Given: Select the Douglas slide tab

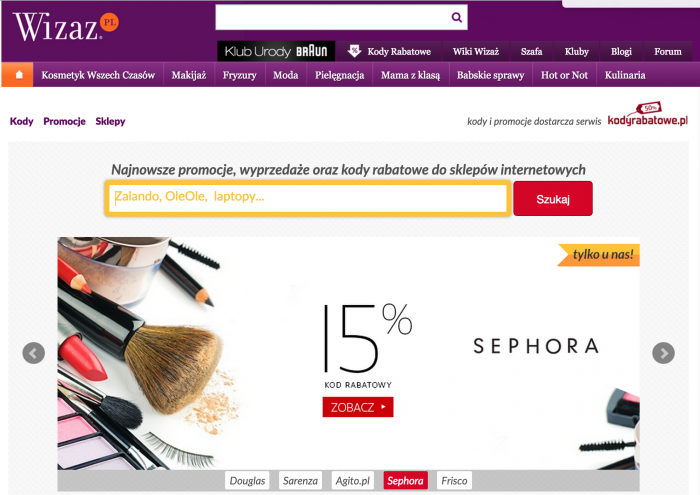Looking at the screenshot, I should 247,481.
